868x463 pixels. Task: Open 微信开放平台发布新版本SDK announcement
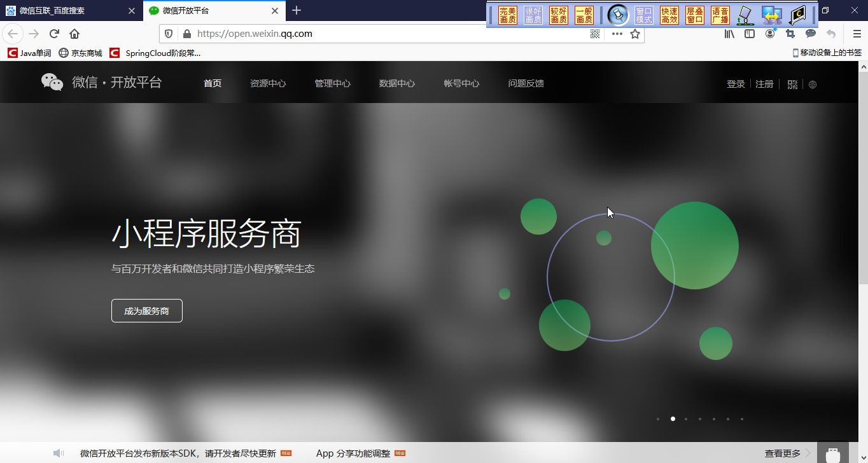[x=178, y=453]
